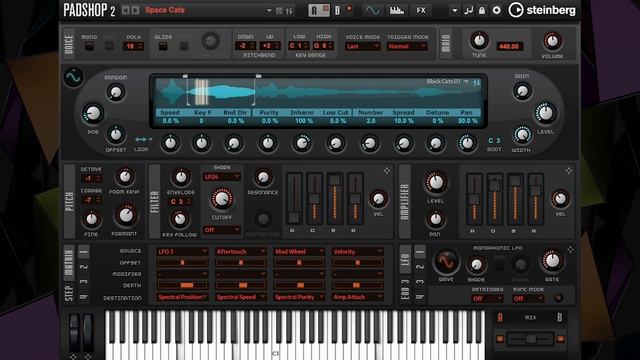
Task: Open the LFO Retrigger dropdown showing Off
Action: click(x=487, y=299)
